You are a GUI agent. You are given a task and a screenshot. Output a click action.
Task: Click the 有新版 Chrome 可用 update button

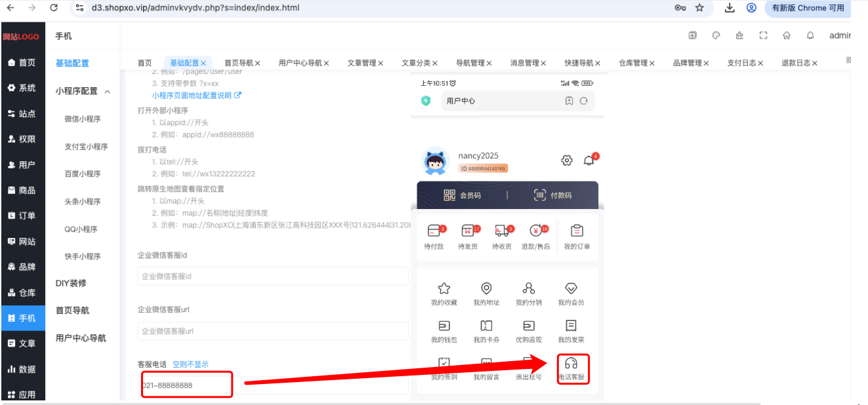808,8
